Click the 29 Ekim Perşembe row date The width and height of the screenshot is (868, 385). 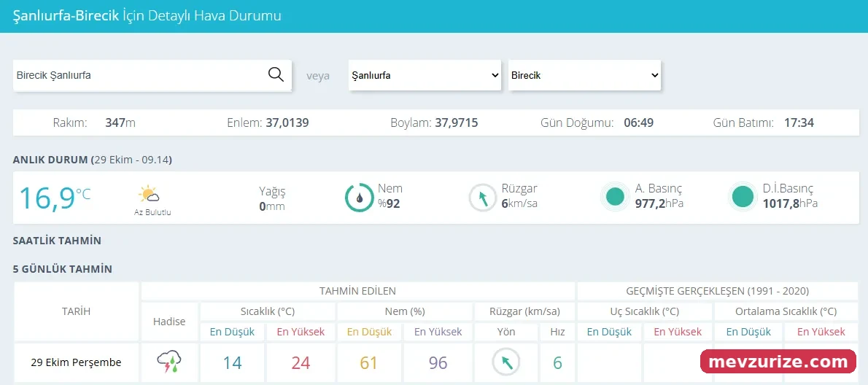coord(76,363)
